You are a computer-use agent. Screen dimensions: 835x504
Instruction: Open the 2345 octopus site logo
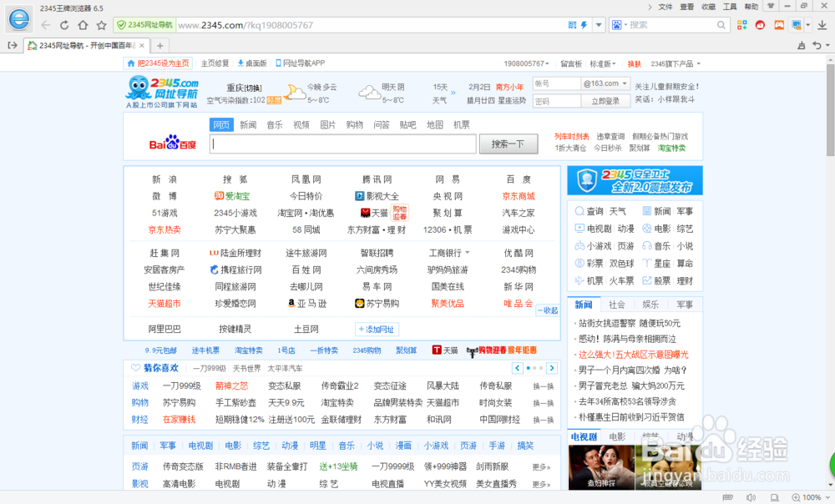pyautogui.click(x=162, y=92)
